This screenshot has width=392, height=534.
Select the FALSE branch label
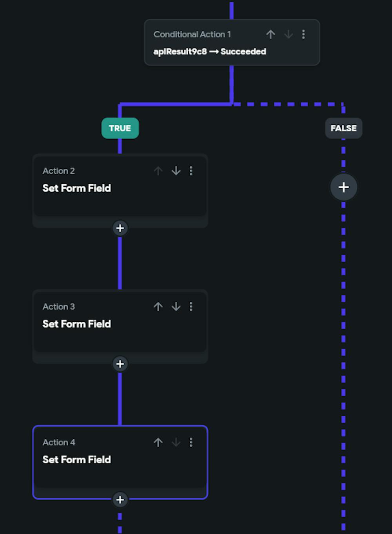click(x=343, y=128)
